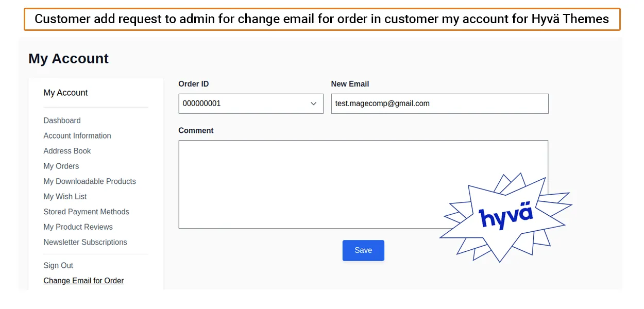
Task: Click the sidebar My Account title
Action: tap(65, 93)
